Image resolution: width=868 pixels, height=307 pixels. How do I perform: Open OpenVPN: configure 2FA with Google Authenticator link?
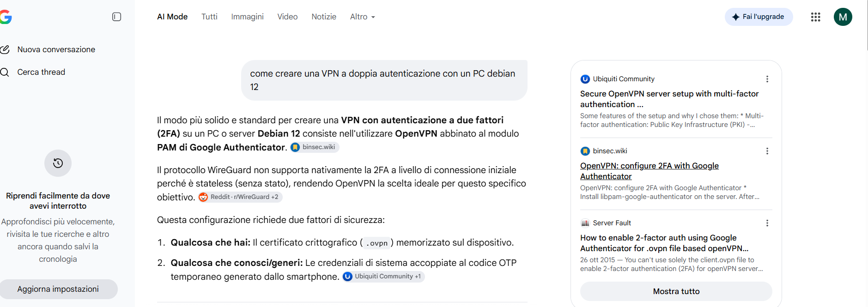pos(649,171)
